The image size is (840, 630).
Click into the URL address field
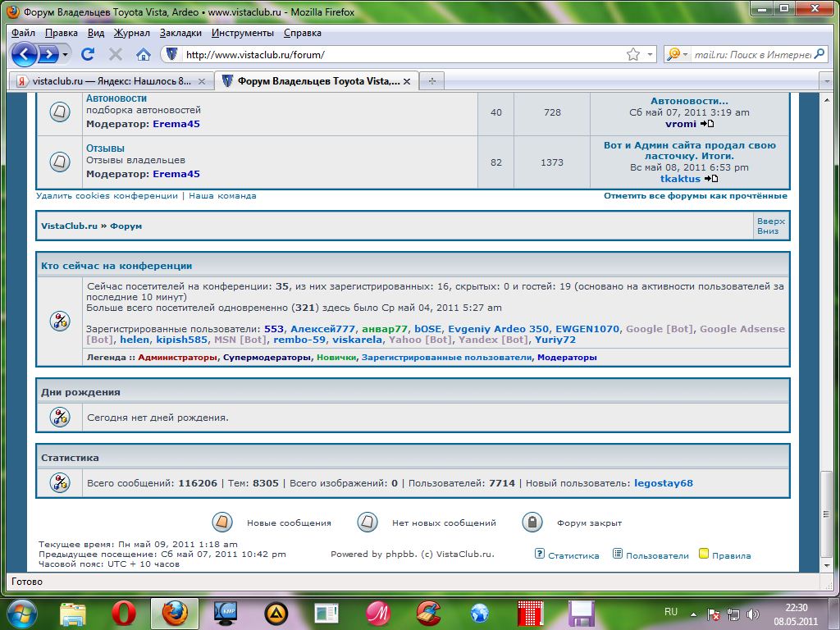[402, 55]
